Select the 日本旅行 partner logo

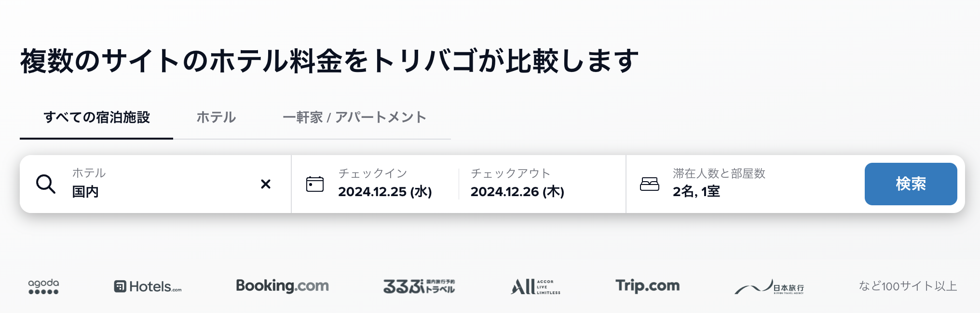point(770,286)
